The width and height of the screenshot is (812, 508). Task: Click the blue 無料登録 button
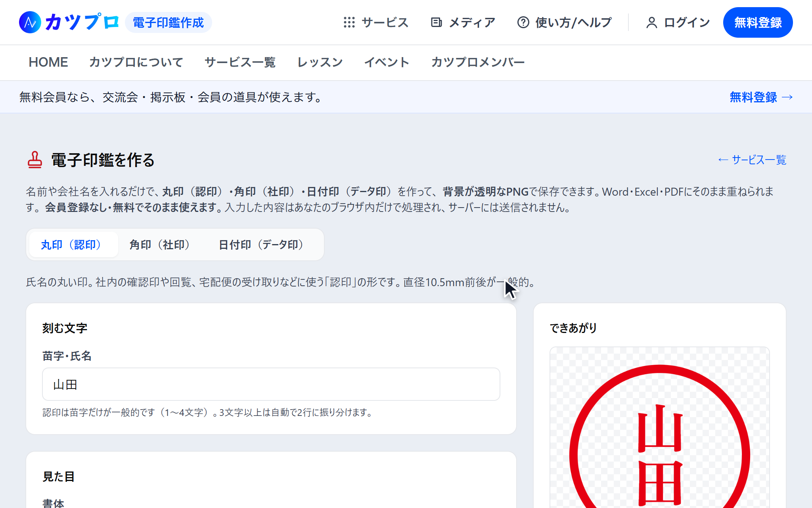(x=758, y=23)
